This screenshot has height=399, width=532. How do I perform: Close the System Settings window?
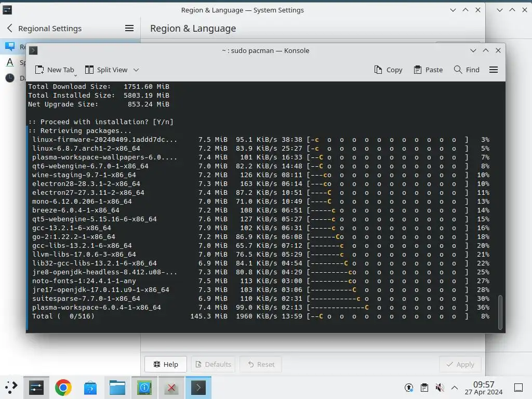click(478, 10)
